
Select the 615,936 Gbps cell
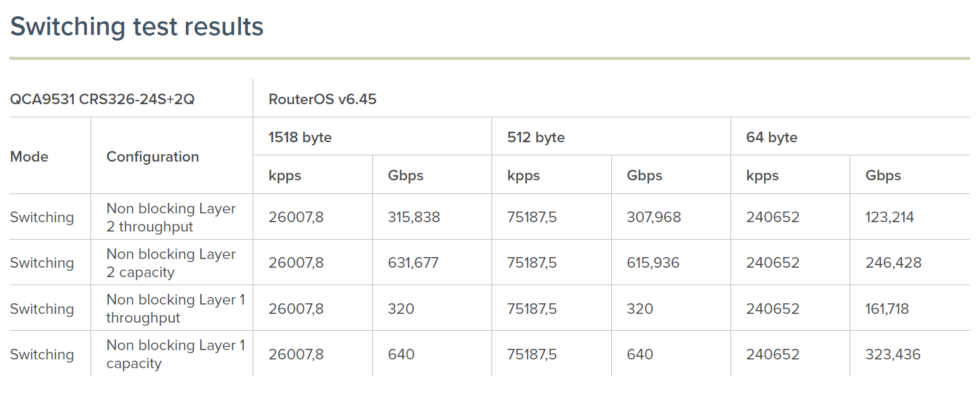pos(653,263)
